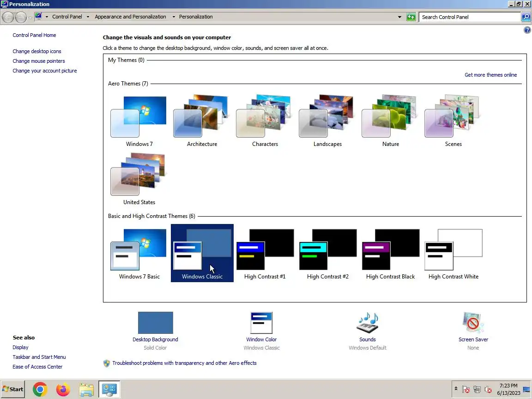Expand Appearance and Personalization breadcrumb arrow

pyautogui.click(x=174, y=17)
